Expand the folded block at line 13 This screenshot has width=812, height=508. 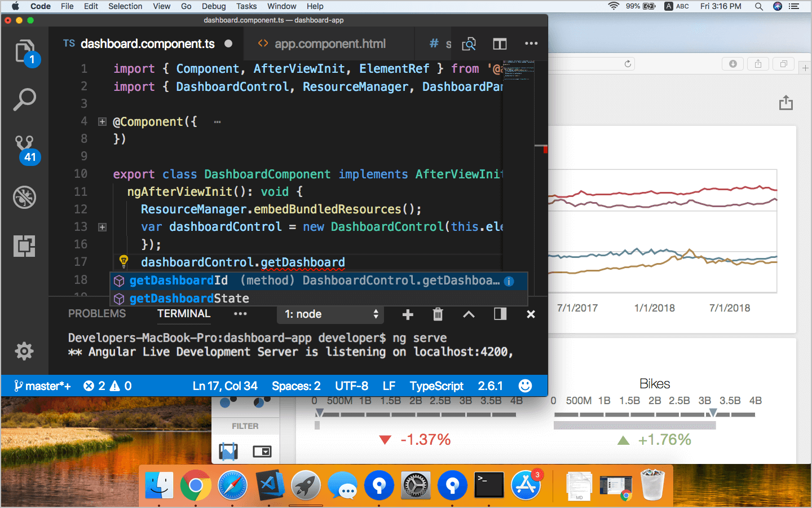102,227
